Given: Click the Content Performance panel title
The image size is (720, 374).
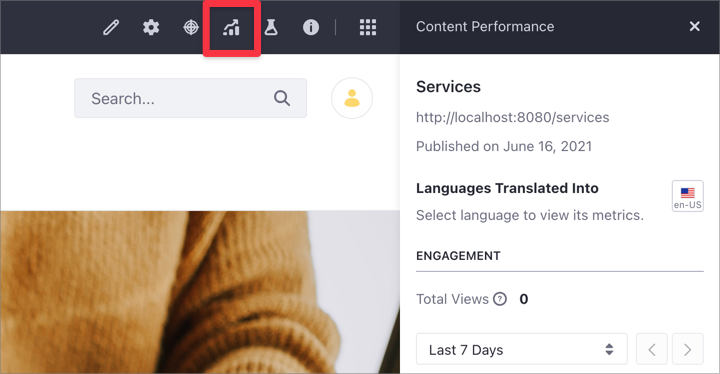Looking at the screenshot, I should click(x=485, y=27).
